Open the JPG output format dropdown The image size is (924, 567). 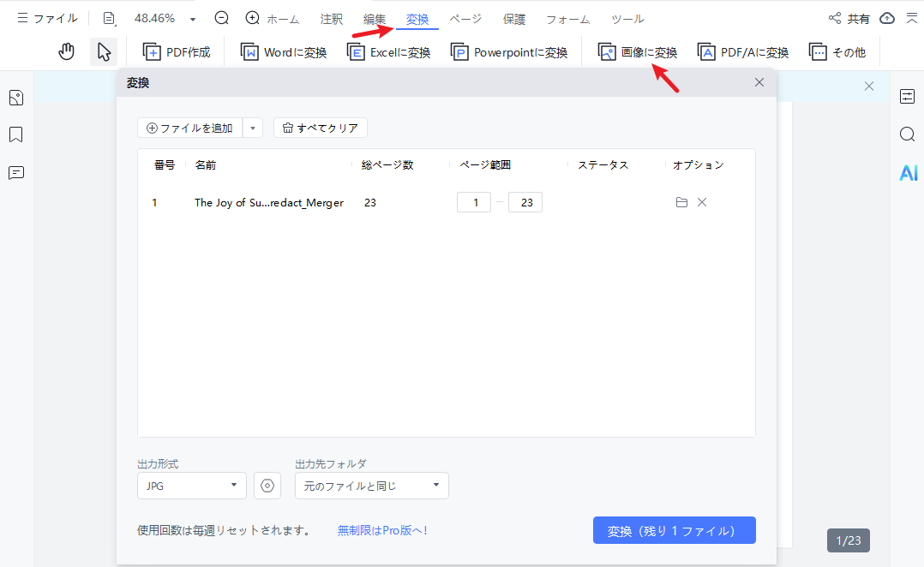coord(191,485)
